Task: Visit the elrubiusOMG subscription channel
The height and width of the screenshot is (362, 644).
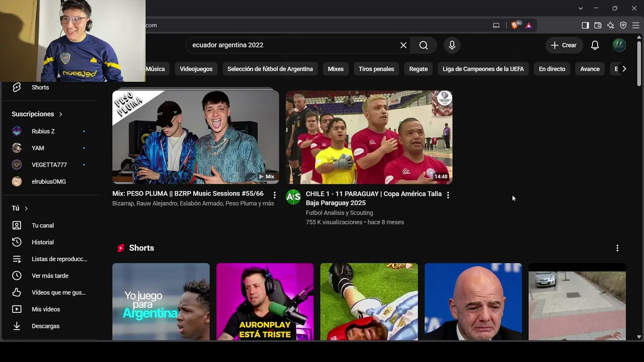Action: [49, 182]
